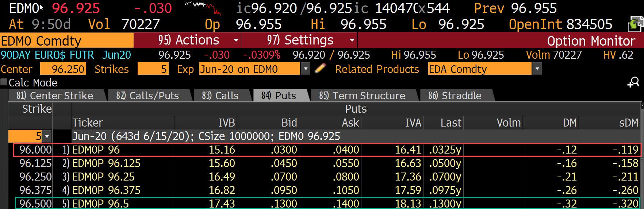Toggle the Calc Mode checkbox

(x=4, y=82)
